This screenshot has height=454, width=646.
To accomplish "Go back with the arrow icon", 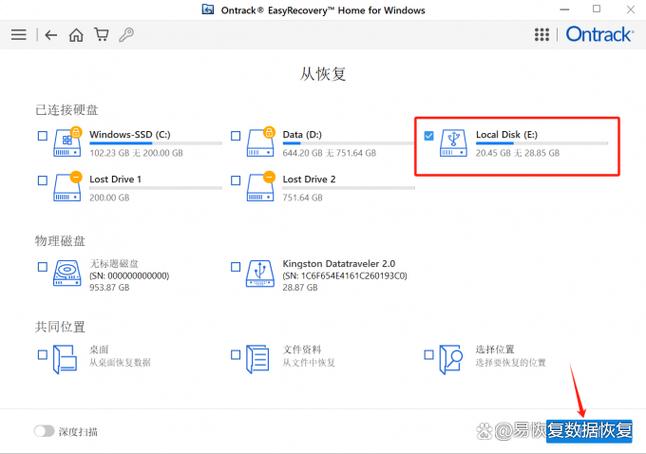I will click(51, 35).
